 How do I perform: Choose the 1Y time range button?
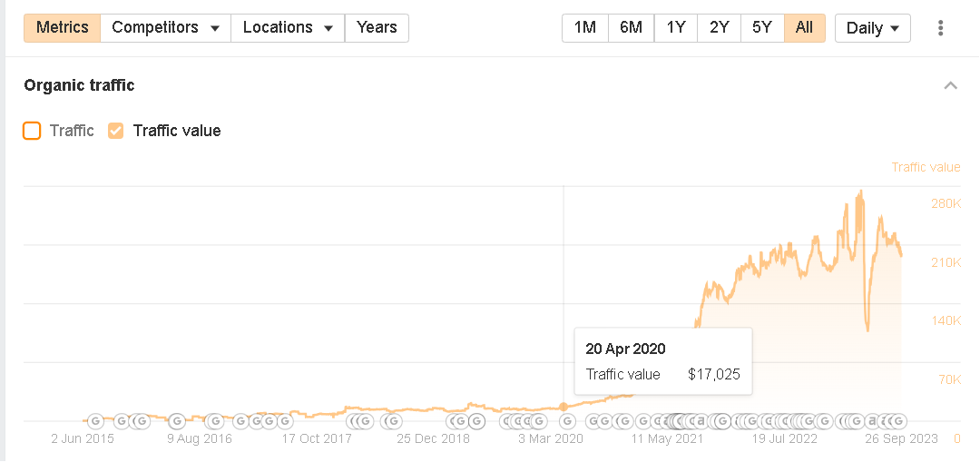coord(676,28)
